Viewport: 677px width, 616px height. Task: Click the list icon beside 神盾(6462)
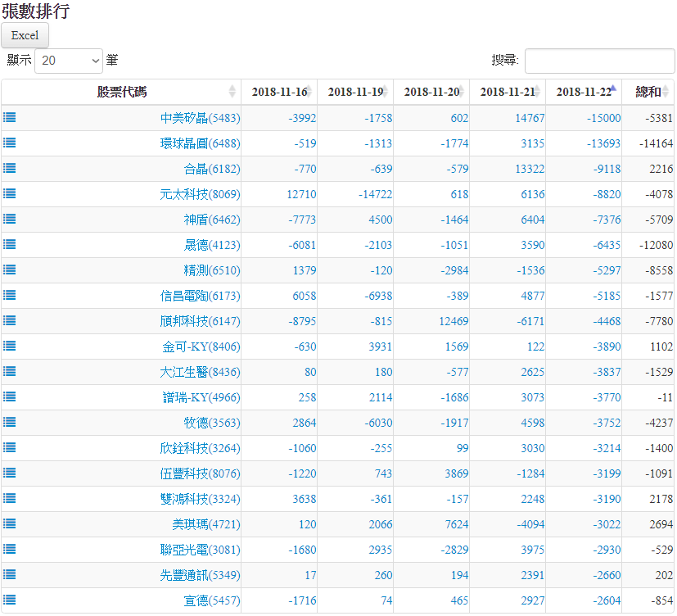pyautogui.click(x=10, y=219)
